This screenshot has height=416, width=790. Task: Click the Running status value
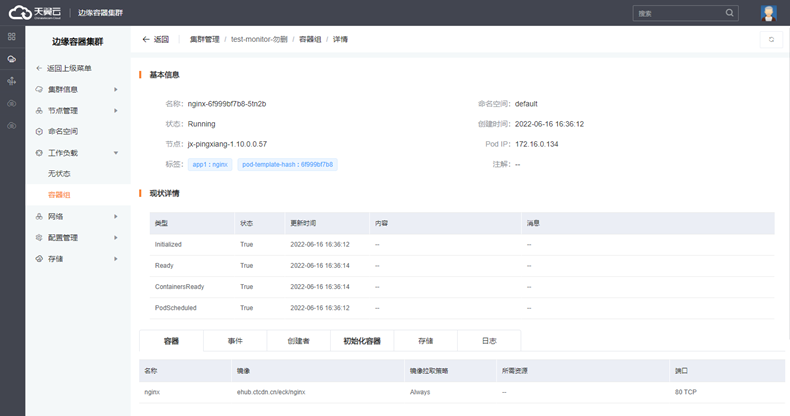point(201,124)
